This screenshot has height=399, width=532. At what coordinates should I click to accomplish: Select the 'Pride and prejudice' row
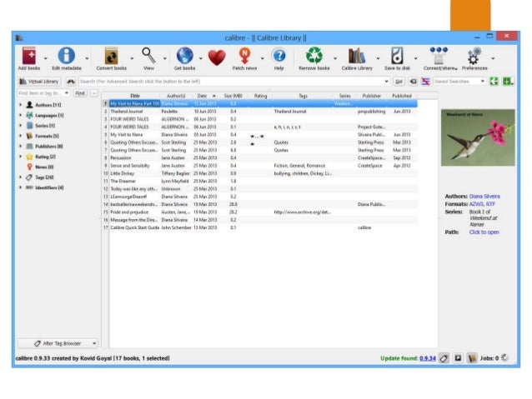click(260, 212)
